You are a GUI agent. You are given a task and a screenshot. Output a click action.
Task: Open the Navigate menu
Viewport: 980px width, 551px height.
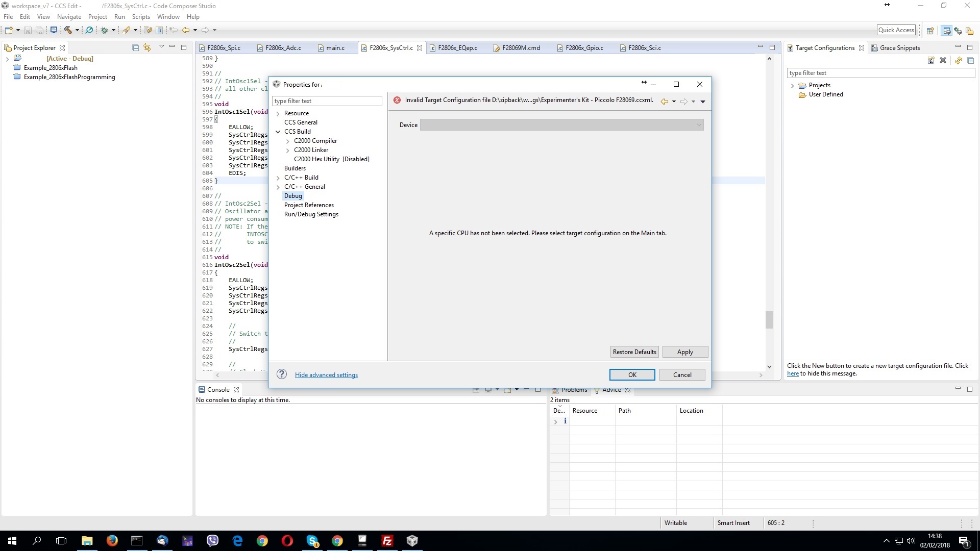[69, 17]
